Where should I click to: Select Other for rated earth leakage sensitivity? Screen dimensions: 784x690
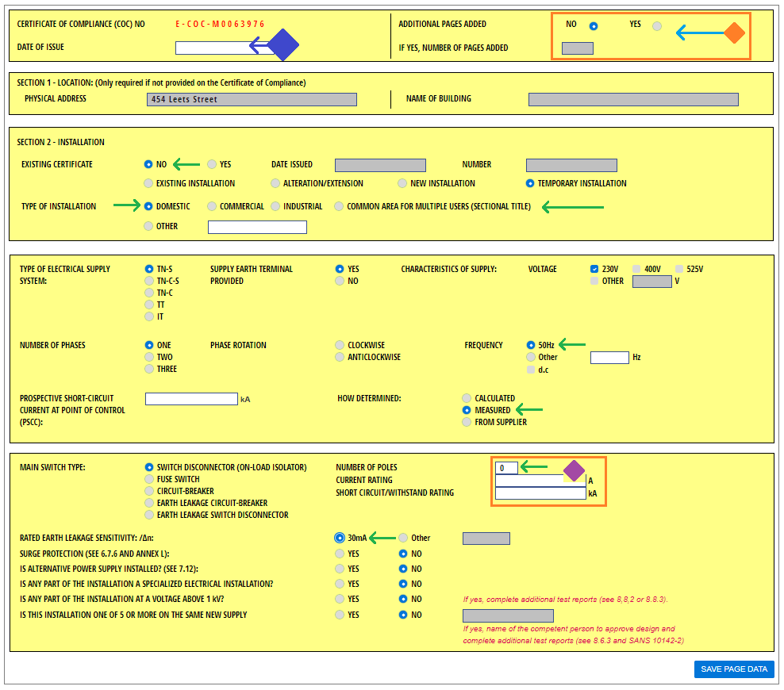pos(403,538)
